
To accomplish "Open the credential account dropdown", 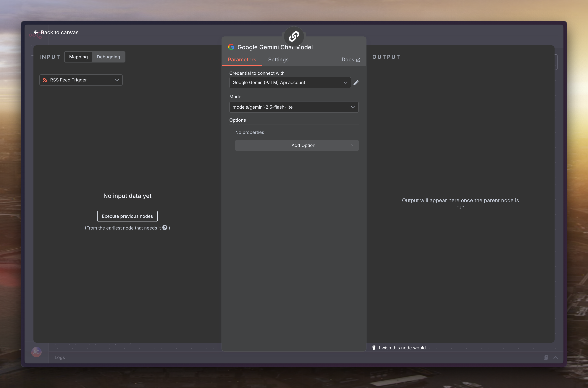I will click(x=290, y=83).
